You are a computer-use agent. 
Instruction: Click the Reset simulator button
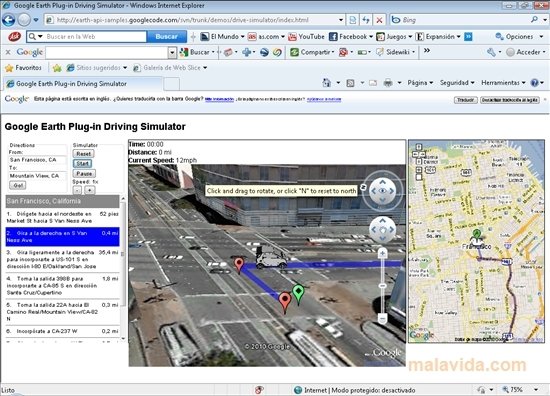click(x=83, y=154)
